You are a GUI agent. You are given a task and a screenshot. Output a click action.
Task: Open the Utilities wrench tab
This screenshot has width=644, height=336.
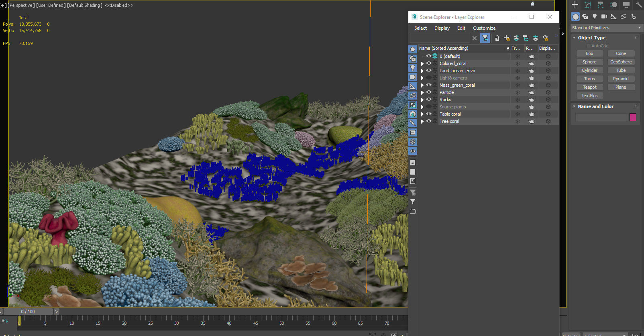point(639,5)
